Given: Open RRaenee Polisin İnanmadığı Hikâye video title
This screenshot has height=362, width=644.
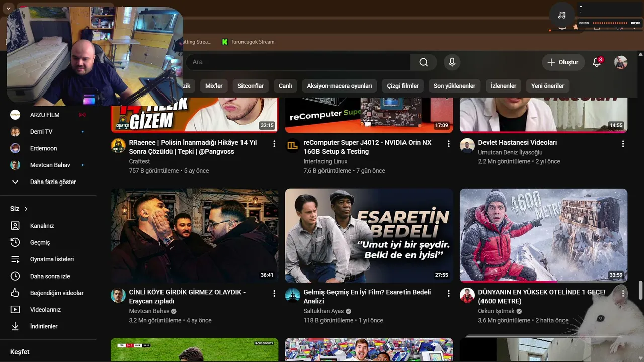Looking at the screenshot, I should click(x=193, y=147).
